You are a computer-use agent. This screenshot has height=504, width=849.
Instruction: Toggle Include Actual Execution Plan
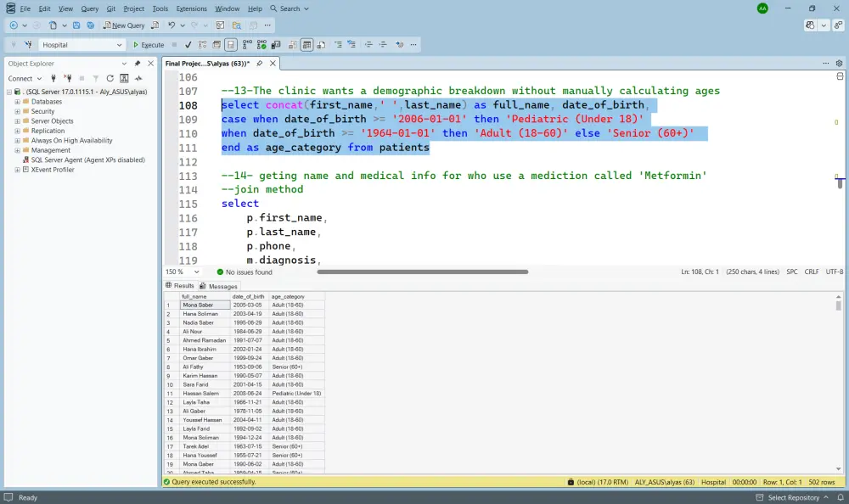(x=247, y=45)
